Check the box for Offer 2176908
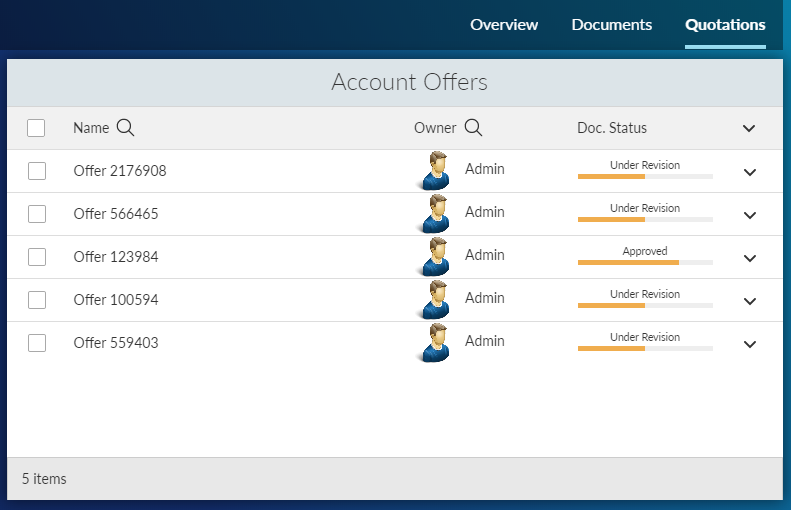The image size is (791, 510). click(37, 171)
